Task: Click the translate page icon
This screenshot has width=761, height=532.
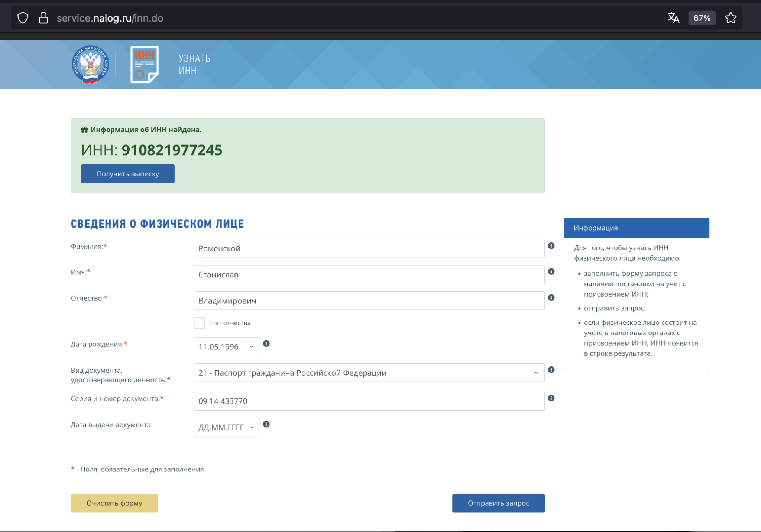Action: click(673, 18)
